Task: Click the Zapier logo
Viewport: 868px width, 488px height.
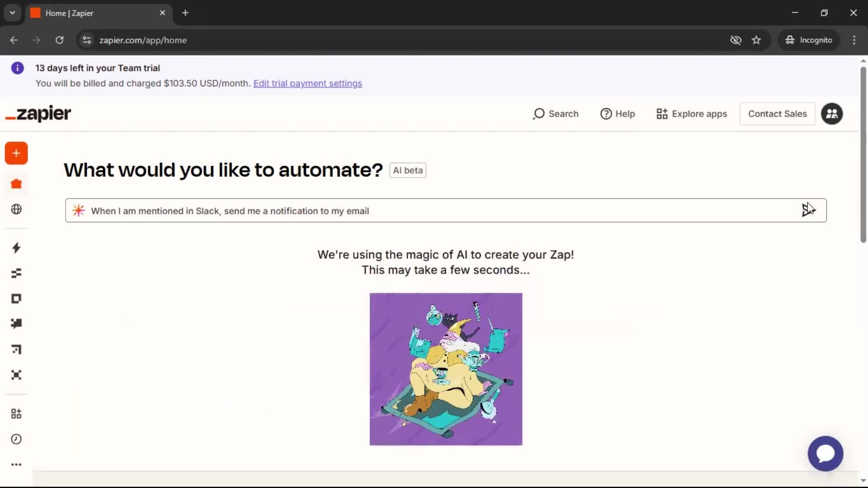Action: pos(38,113)
